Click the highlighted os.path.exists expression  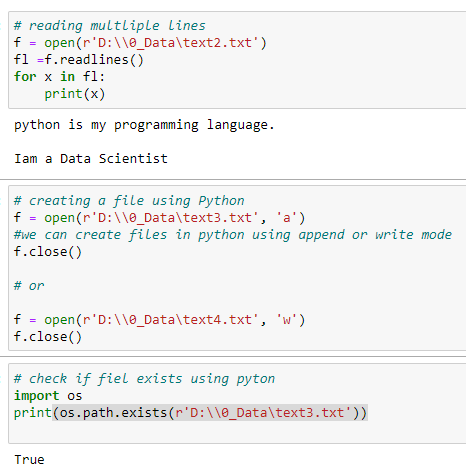click(210, 413)
